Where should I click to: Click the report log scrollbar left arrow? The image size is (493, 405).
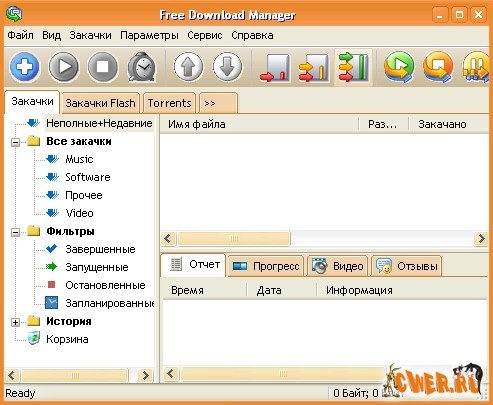pyautogui.click(x=171, y=374)
